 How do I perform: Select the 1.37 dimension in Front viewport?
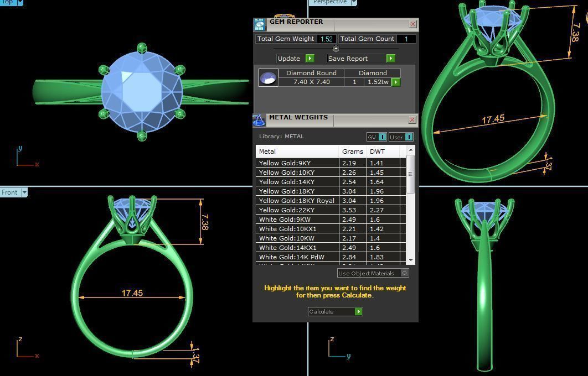coord(195,356)
